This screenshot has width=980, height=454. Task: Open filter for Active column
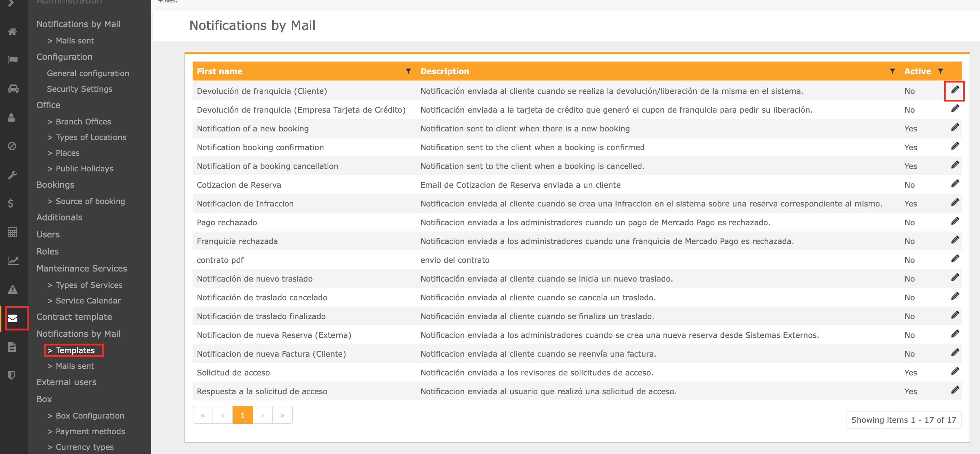(x=940, y=71)
